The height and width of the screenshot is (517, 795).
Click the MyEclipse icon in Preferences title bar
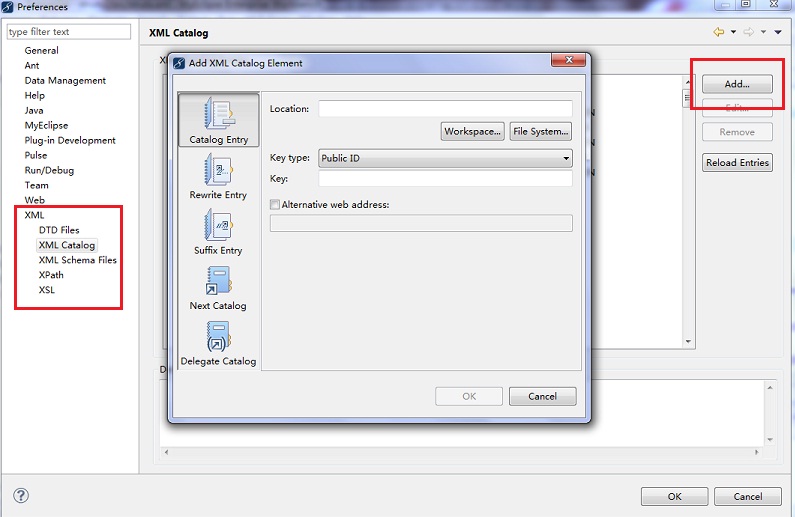tap(8, 7)
